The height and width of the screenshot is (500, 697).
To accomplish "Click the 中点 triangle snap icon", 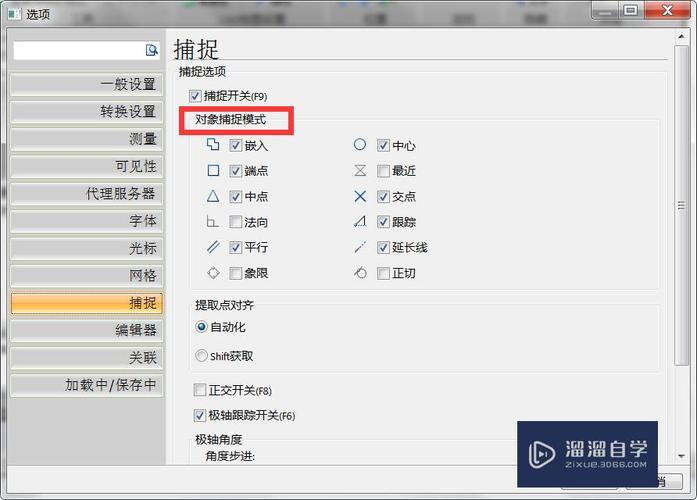I will pyautogui.click(x=213, y=196).
